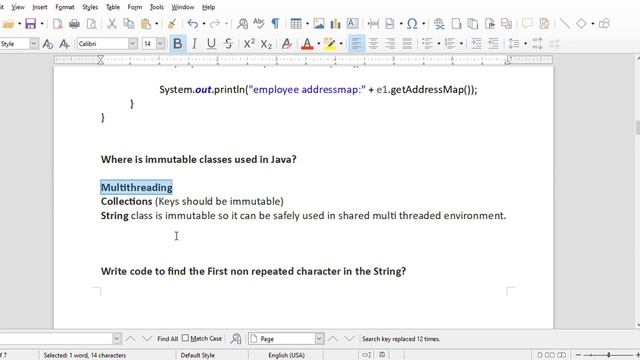Open the Paragraph Style dropdown
Screen dimensions: 640x360
[34, 44]
